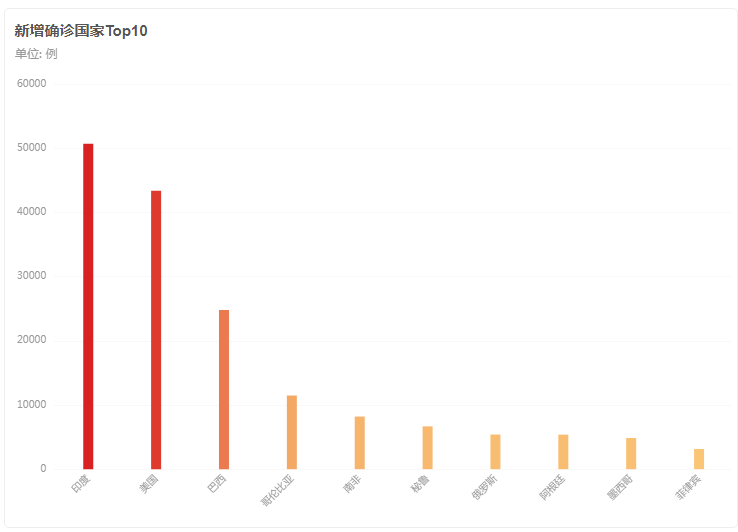The height and width of the screenshot is (532, 738).
Task: Click the 10000 y-axis label
Action: [32, 405]
